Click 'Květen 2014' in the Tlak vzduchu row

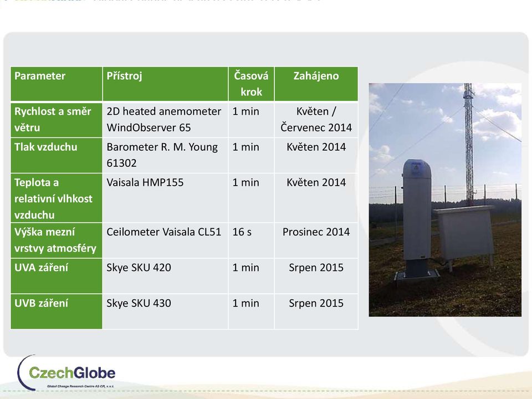[x=316, y=155]
